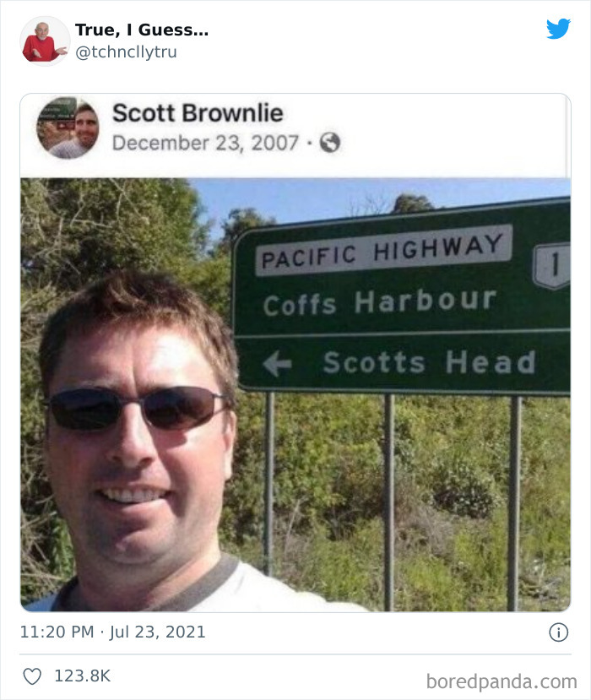Click the 123.8K likes count
The height and width of the screenshot is (700, 591).
pos(82,676)
